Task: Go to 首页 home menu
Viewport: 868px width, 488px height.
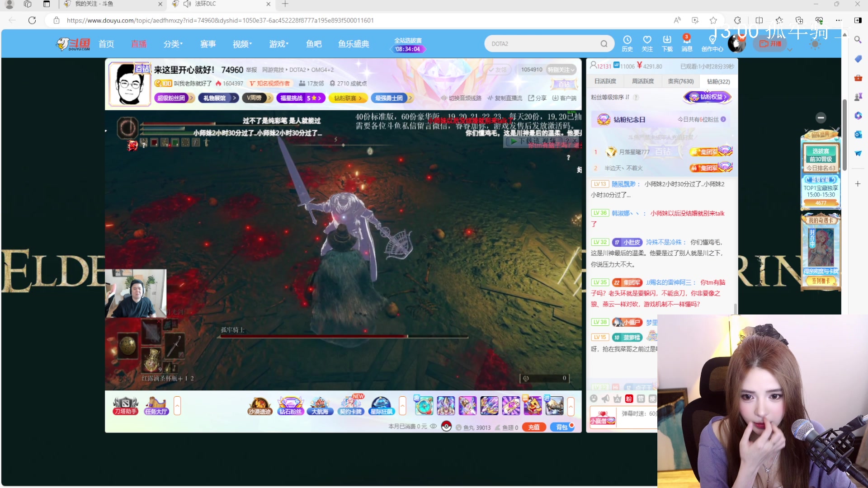Action: point(106,44)
